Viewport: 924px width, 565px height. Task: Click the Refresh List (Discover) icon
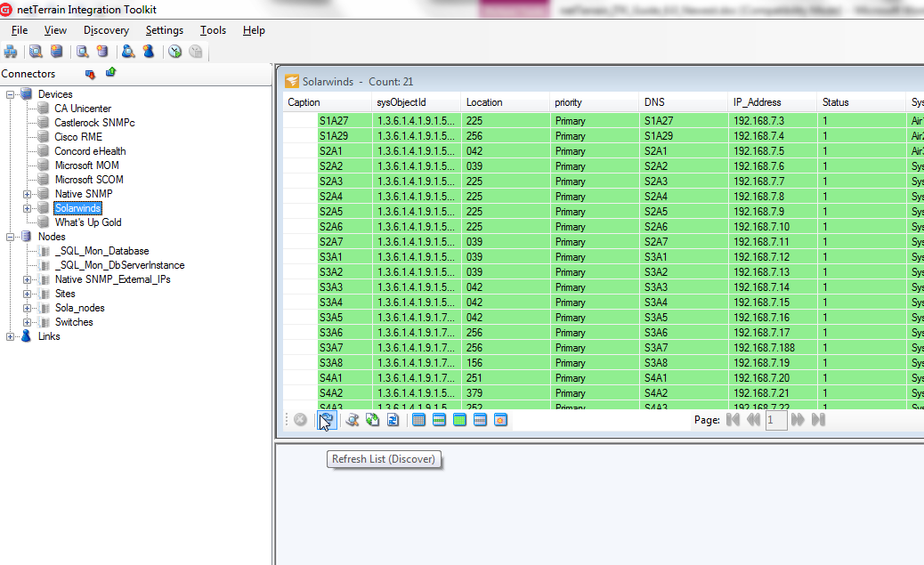point(326,420)
